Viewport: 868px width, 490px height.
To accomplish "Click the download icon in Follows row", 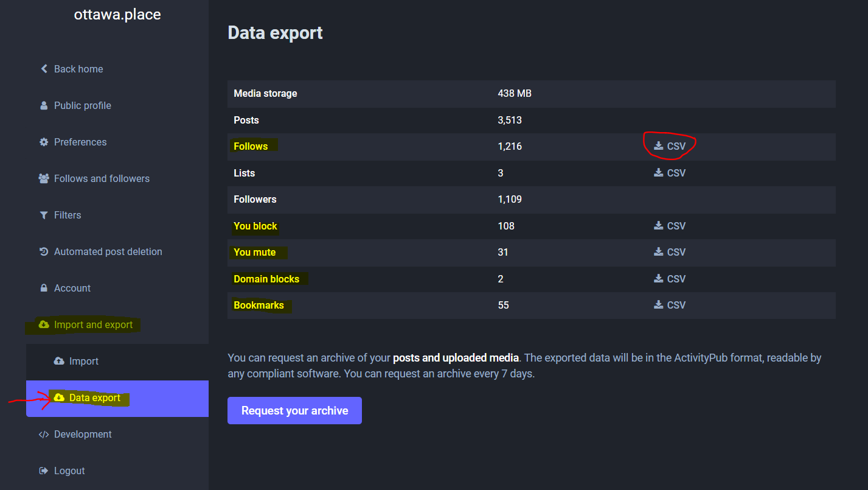I will (x=658, y=146).
